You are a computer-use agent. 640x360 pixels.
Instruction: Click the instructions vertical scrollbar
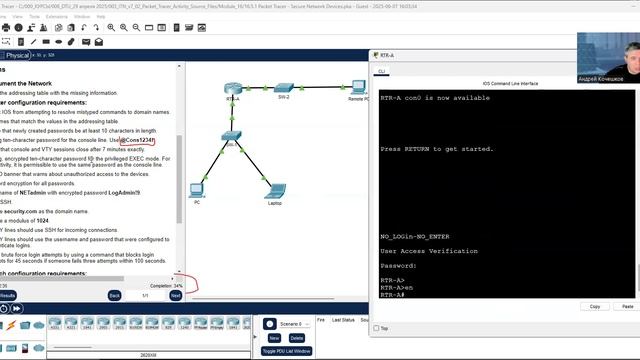(x=179, y=180)
